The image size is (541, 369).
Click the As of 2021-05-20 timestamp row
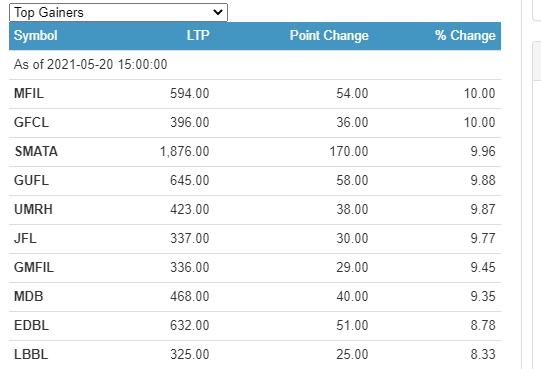[x=255, y=65]
